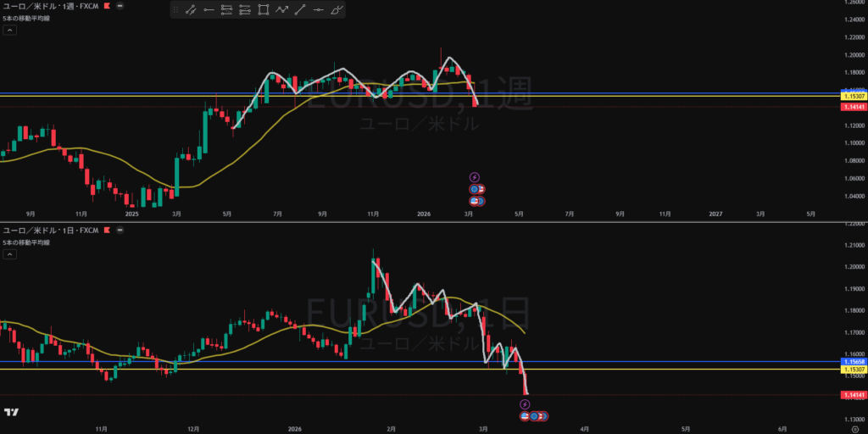Open the purple lightning event marker on weekly chart
This screenshot has height=434, width=868.
coord(476,176)
